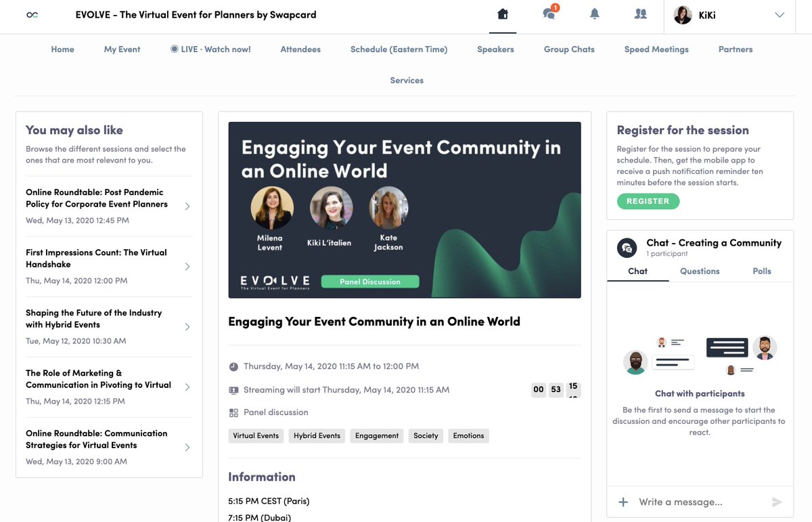
Task: Select the Emotions tag
Action: (468, 436)
